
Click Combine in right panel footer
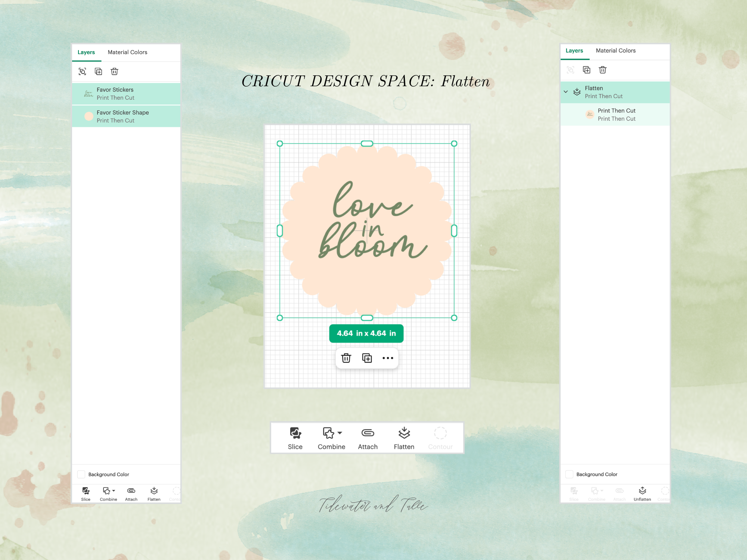click(x=597, y=494)
